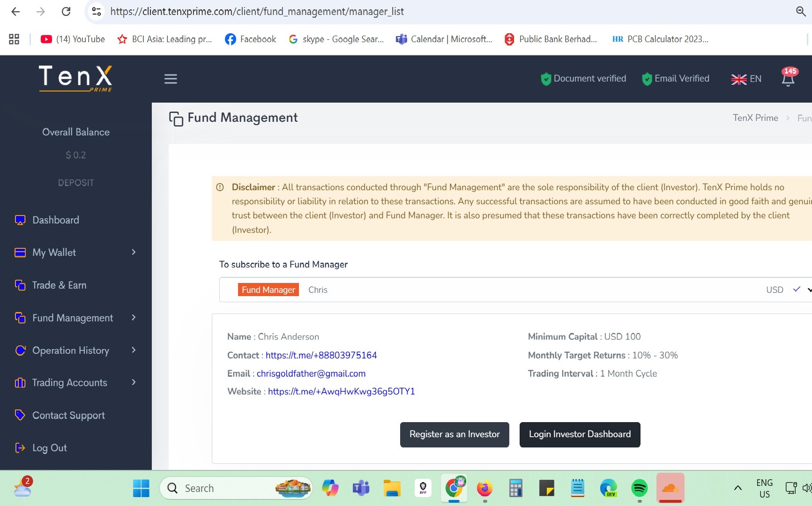Image resolution: width=812 pixels, height=506 pixels.
Task: Expand the Operation History chevron
Action: click(x=134, y=350)
